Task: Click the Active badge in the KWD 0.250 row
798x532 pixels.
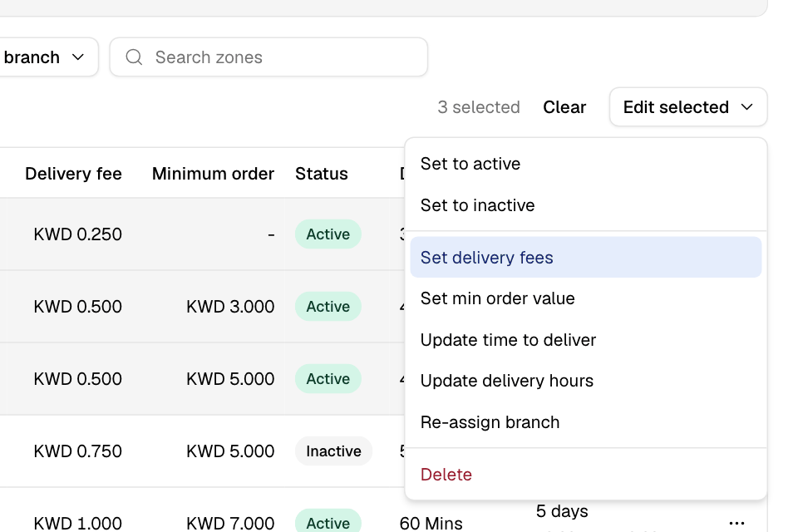Action: tap(328, 234)
